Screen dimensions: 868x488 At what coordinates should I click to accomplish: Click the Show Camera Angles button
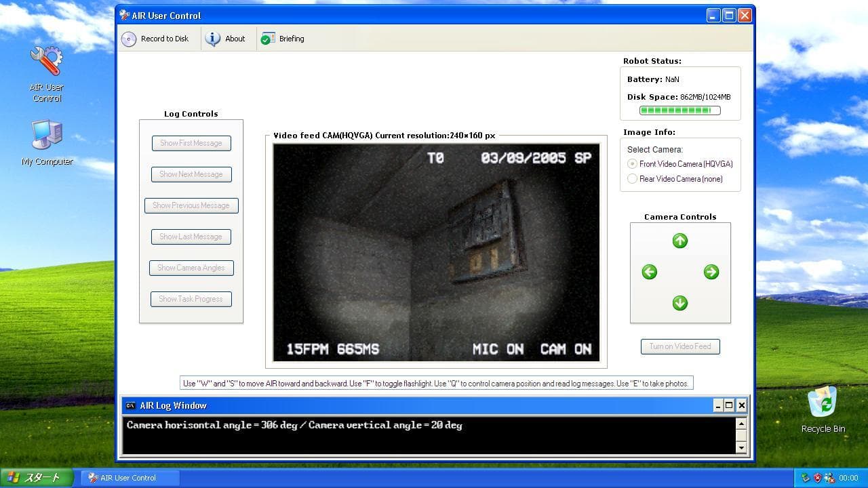pyautogui.click(x=191, y=268)
